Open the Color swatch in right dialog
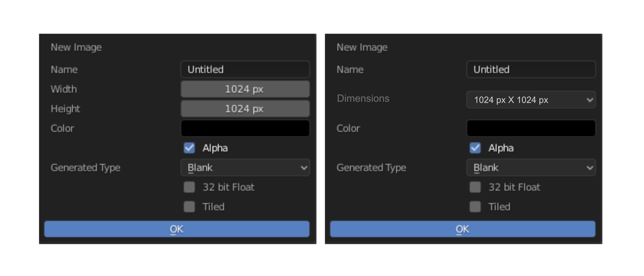 click(x=531, y=128)
